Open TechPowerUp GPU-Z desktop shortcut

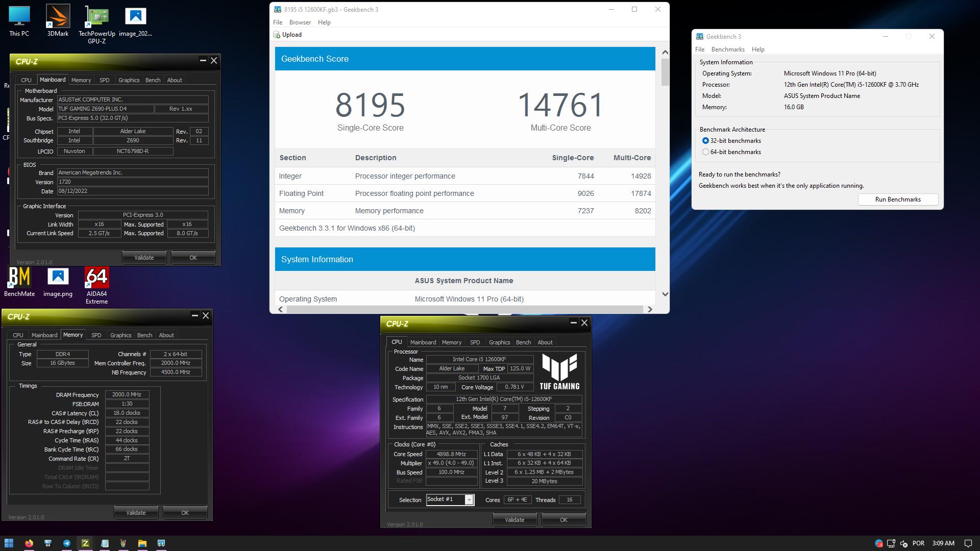pyautogui.click(x=96, y=24)
